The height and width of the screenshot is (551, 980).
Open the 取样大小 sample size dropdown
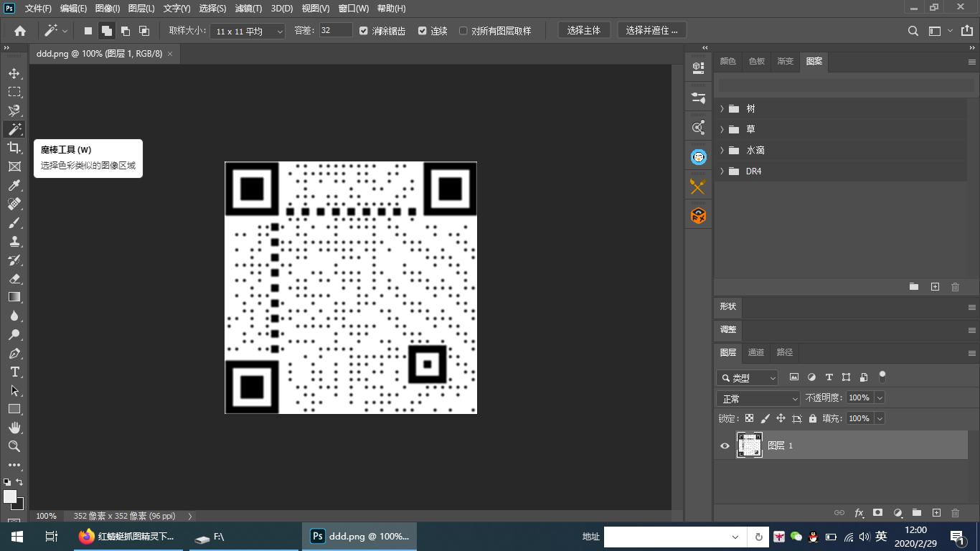[247, 31]
